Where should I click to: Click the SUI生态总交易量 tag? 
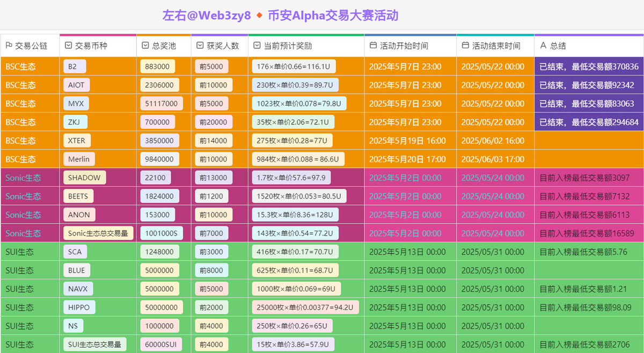coord(95,344)
